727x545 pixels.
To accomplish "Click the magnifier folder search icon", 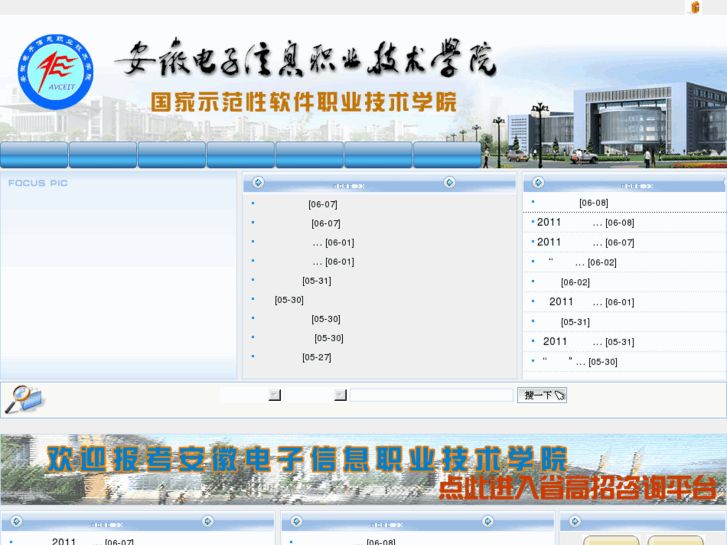I will point(23,399).
